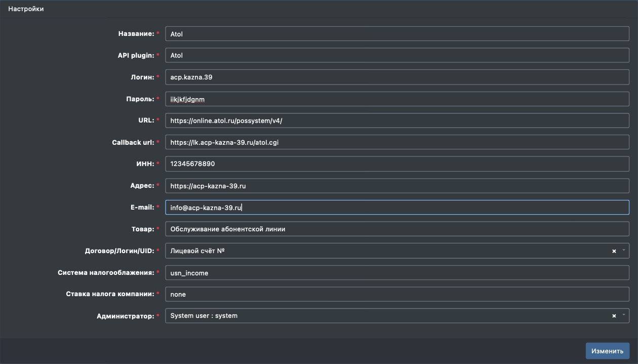Click the URL field with online.atol.ru
The image size is (638, 364).
pyautogui.click(x=397, y=121)
